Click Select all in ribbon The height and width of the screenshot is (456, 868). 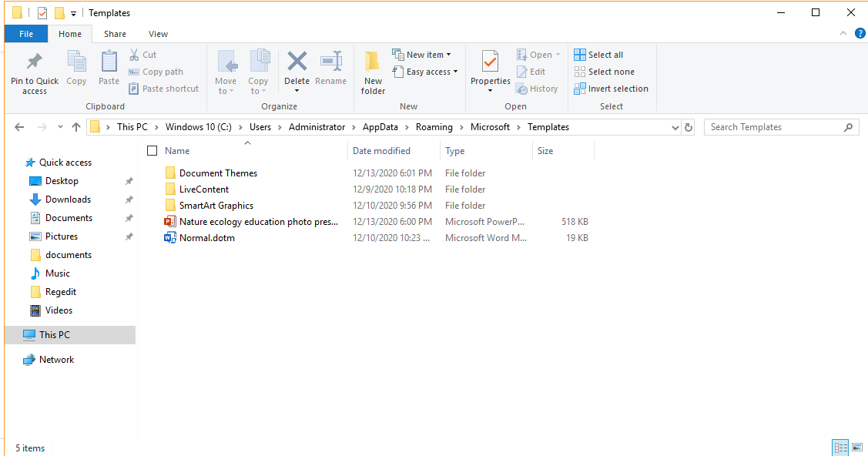598,54
